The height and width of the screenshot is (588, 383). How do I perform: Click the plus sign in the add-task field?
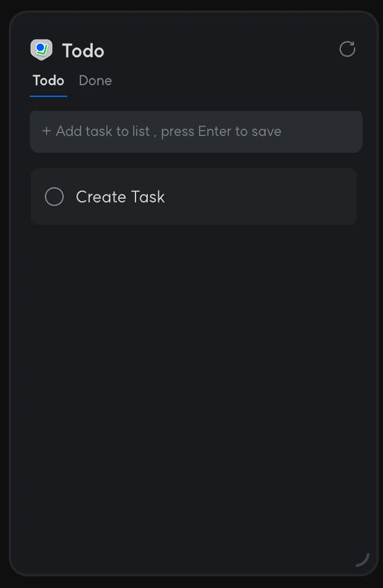[47, 131]
